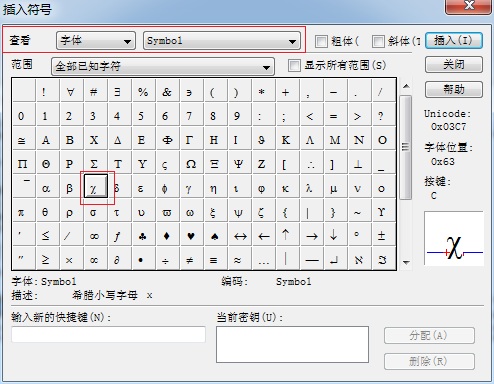The image size is (494, 384).
Task: Select the therefore ∴ symbol
Action: [311, 164]
